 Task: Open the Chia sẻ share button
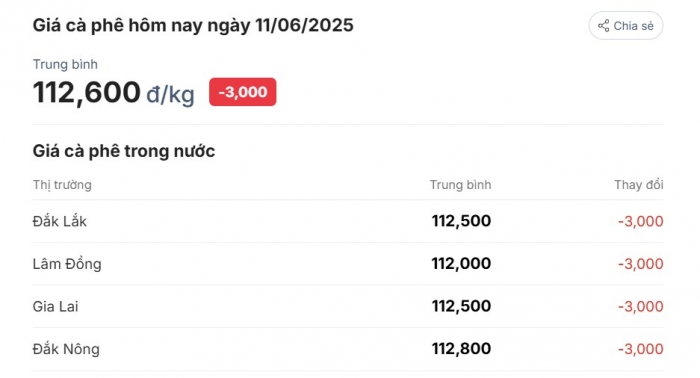click(x=626, y=25)
